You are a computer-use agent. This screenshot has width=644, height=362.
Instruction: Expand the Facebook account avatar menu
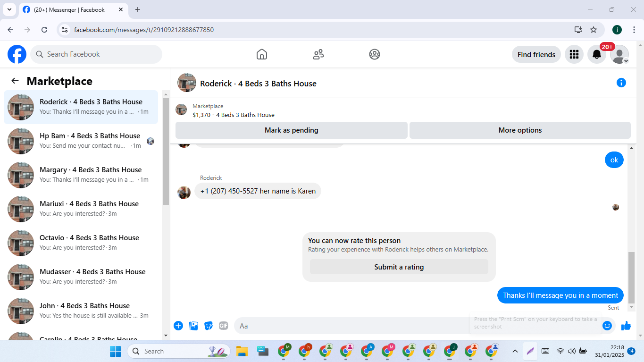coord(619,54)
